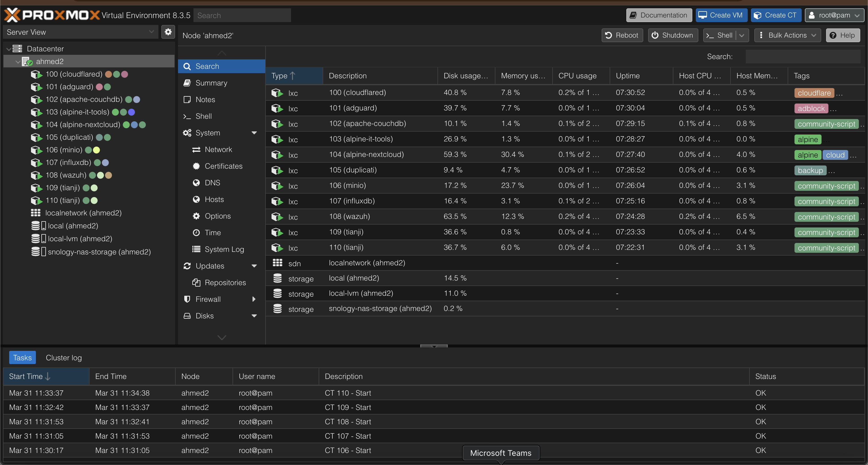Click the Hosts globe icon
The height and width of the screenshot is (465, 868).
(196, 199)
